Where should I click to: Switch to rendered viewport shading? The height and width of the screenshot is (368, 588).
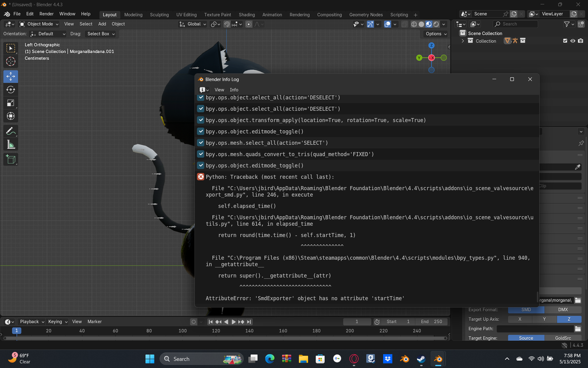pyautogui.click(x=436, y=24)
